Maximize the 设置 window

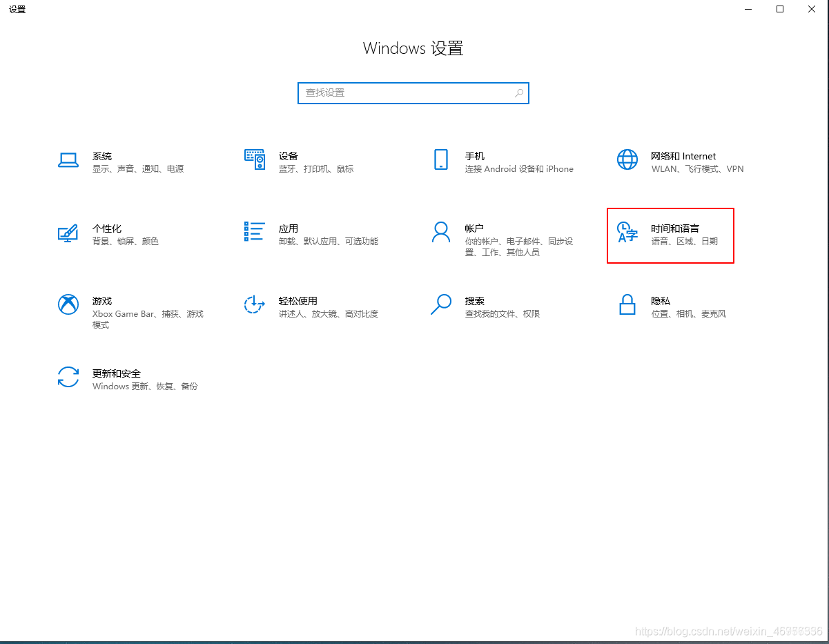coord(780,9)
